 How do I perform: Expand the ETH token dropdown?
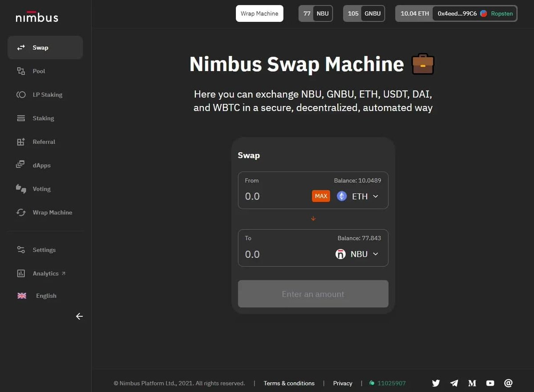point(358,196)
